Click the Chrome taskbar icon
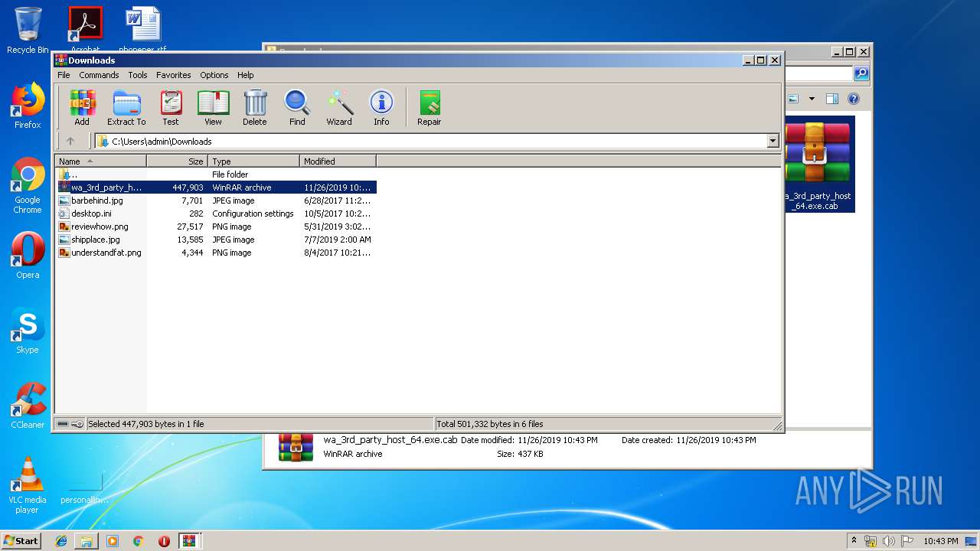Image resolution: width=980 pixels, height=551 pixels. point(139,541)
